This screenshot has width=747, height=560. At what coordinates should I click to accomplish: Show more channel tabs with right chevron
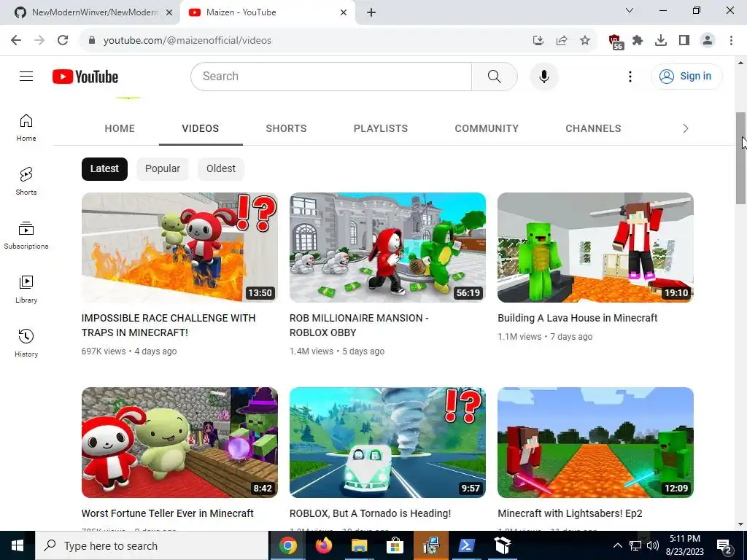point(686,128)
